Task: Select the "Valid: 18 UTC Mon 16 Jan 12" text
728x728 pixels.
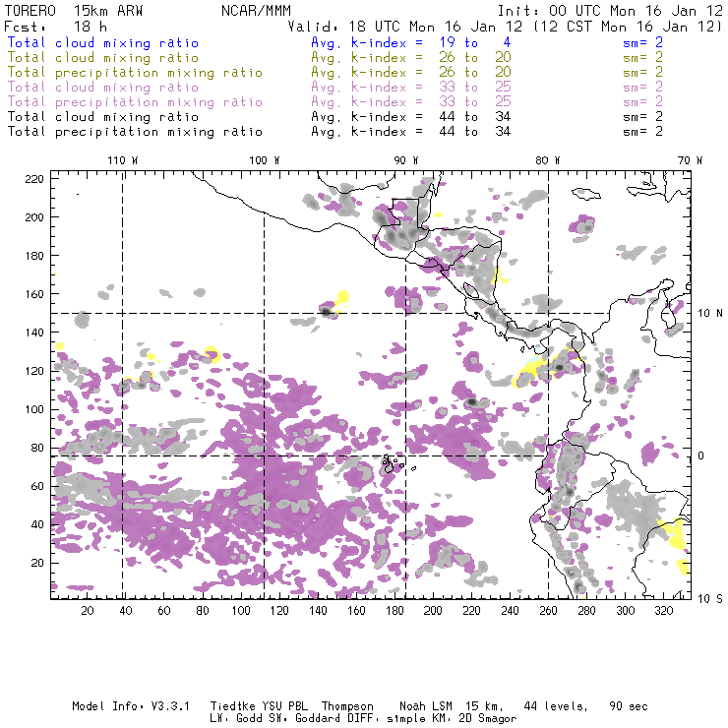Action: click(405, 27)
